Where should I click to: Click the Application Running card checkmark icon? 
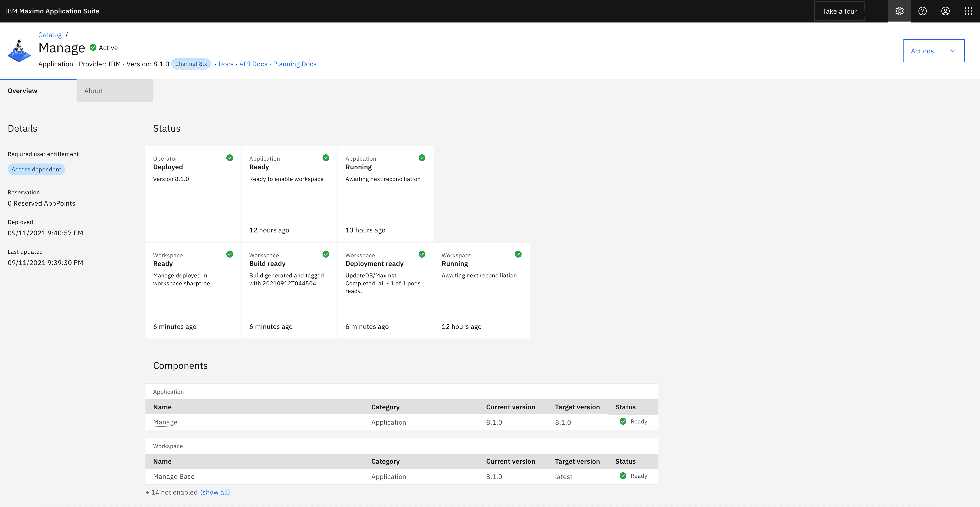tap(422, 158)
